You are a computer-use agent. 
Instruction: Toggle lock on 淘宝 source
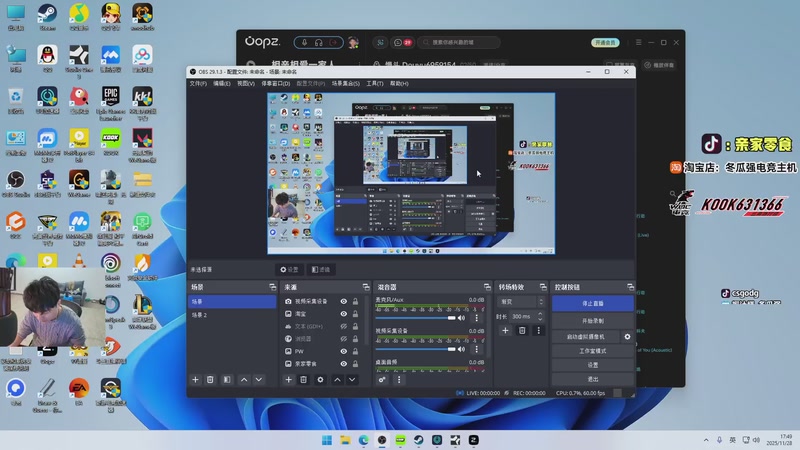356,314
